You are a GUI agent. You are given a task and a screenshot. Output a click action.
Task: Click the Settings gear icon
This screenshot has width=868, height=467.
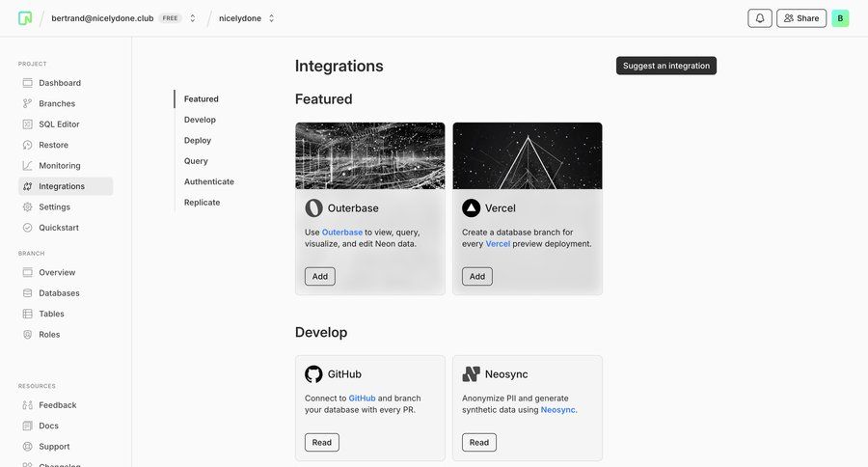coord(27,206)
